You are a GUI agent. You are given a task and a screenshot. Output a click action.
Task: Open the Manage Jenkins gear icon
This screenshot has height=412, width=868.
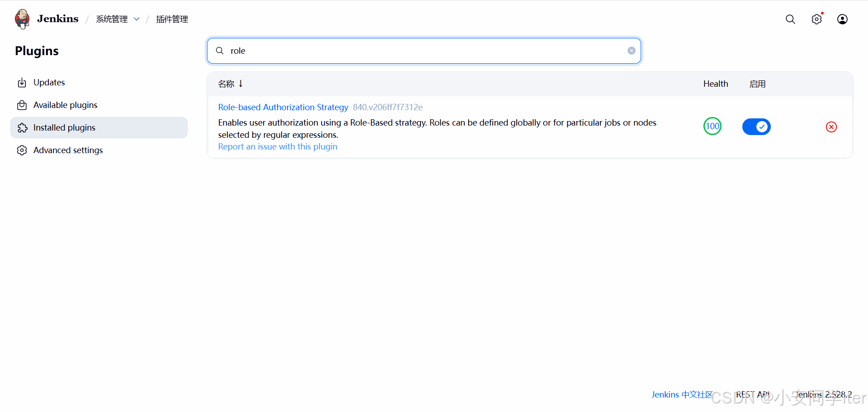click(x=816, y=19)
